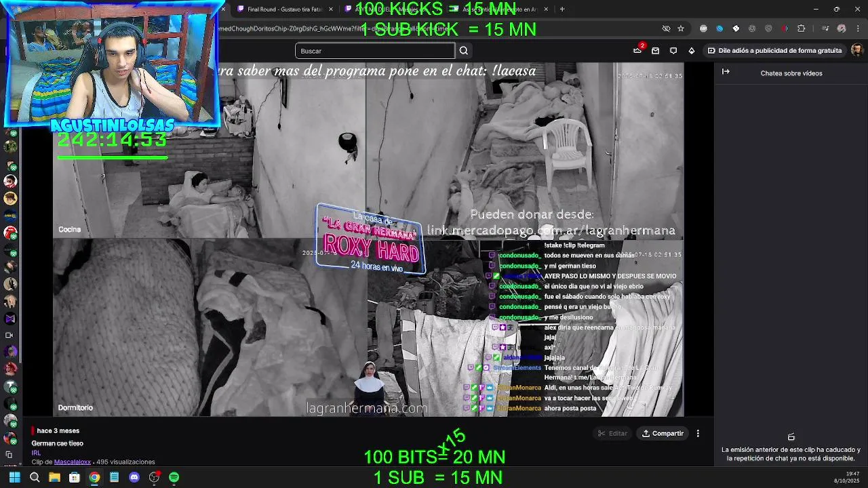Viewport: 868px width, 488px height.
Task: Click the search magnifier button beside Buscar
Action: click(x=464, y=51)
